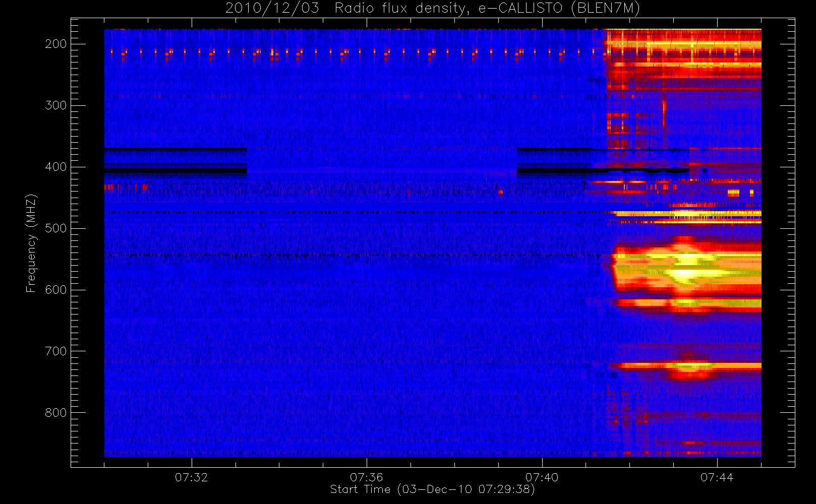Click the 'Start Time (03-Dec-10 07:29:38)' axis label
Viewport: 816px width, 504px height.
coord(432,489)
